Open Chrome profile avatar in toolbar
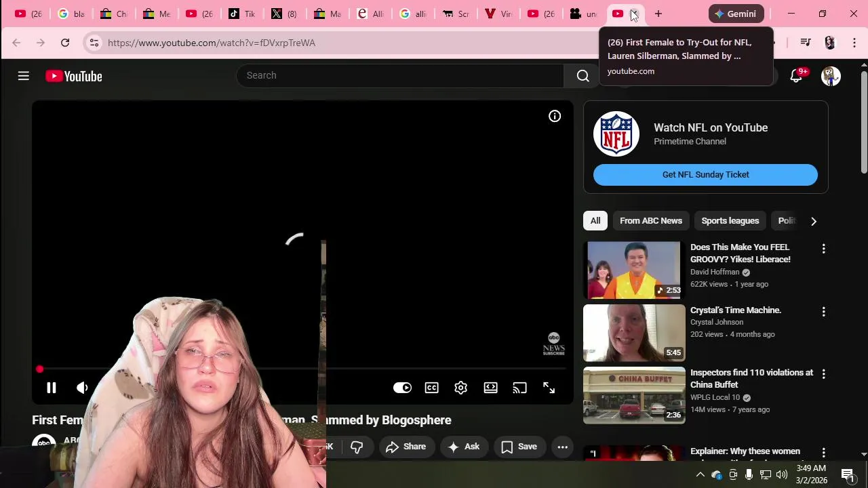Image resolution: width=868 pixels, height=488 pixels. click(830, 43)
